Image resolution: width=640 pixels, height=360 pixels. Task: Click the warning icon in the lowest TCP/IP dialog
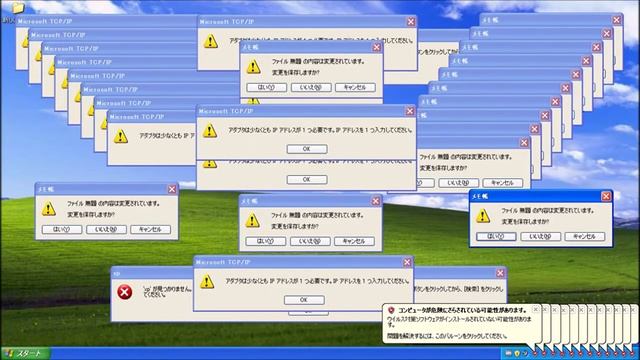point(207,282)
